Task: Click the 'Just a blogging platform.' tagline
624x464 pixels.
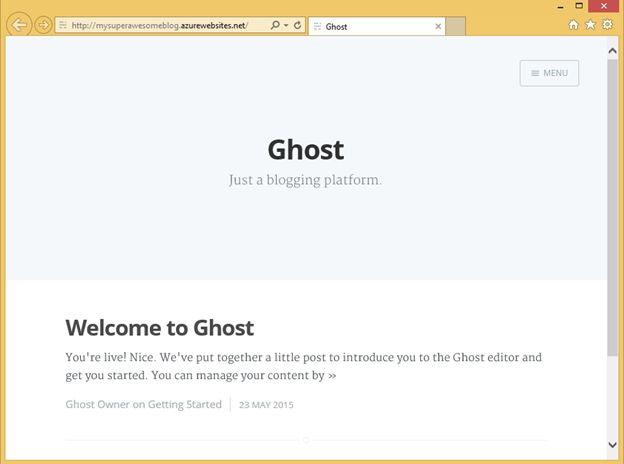Action: point(305,180)
